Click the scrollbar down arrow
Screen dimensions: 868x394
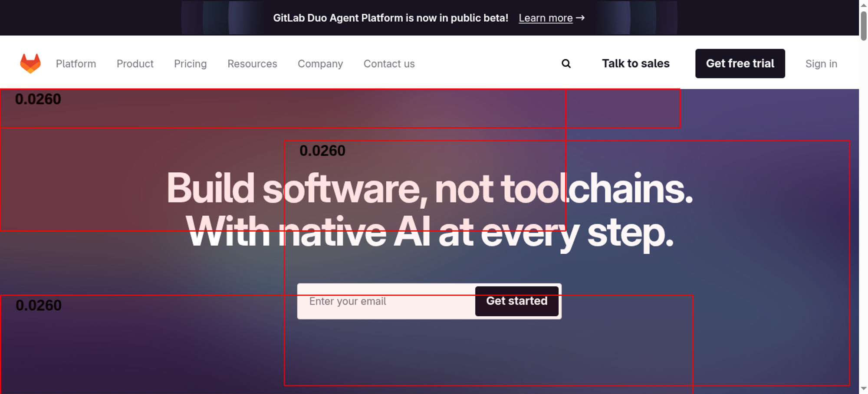pos(864,389)
